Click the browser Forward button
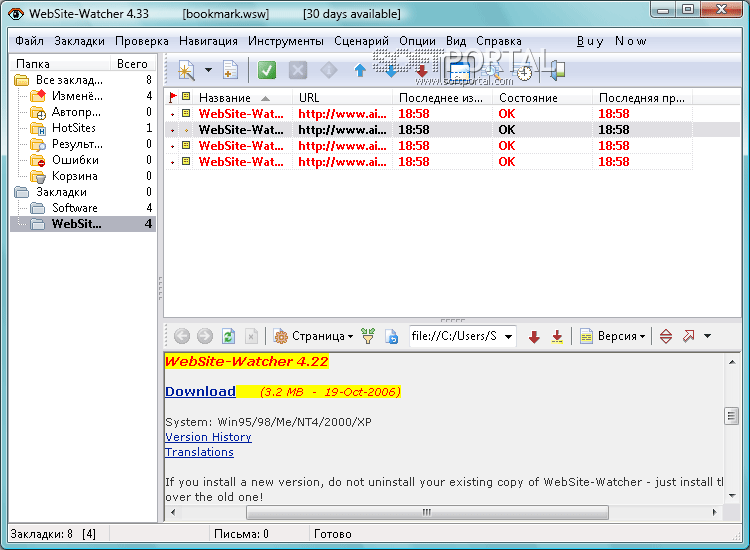 click(x=205, y=336)
